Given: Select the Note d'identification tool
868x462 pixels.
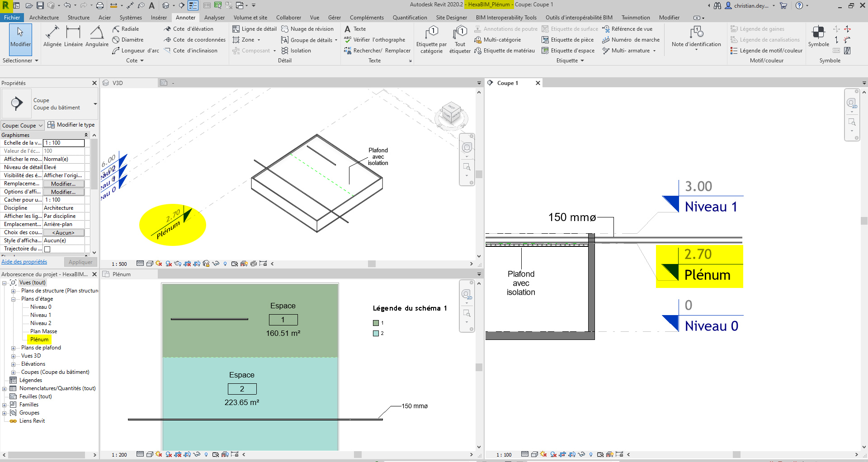Looking at the screenshot, I should (x=696, y=36).
